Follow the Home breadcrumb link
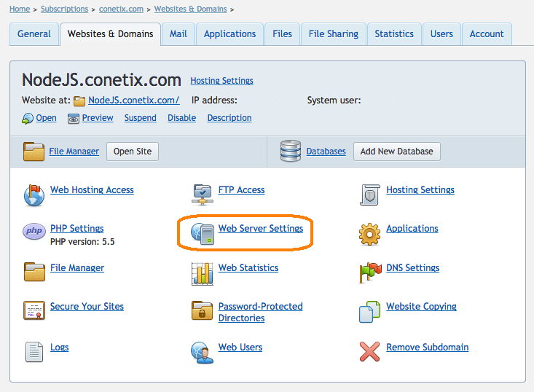 [x=20, y=9]
